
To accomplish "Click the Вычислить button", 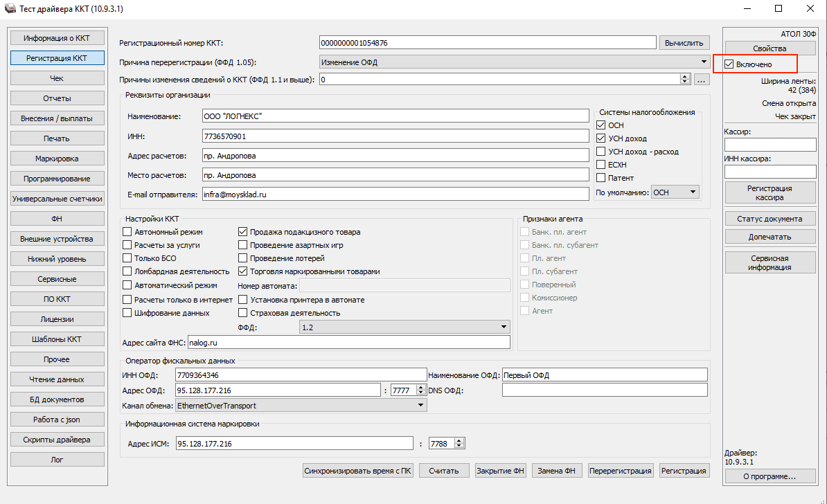I will [684, 43].
